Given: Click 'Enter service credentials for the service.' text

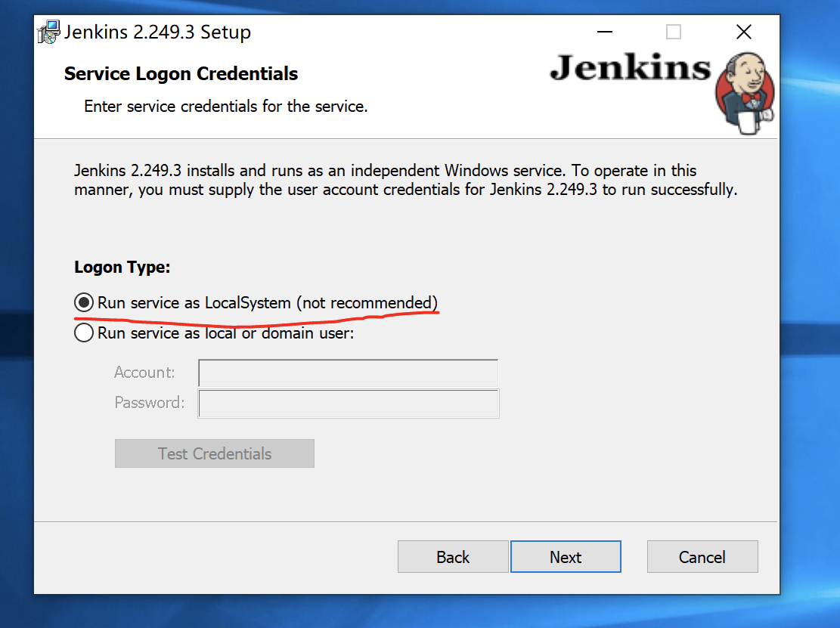Looking at the screenshot, I should tap(225, 106).
